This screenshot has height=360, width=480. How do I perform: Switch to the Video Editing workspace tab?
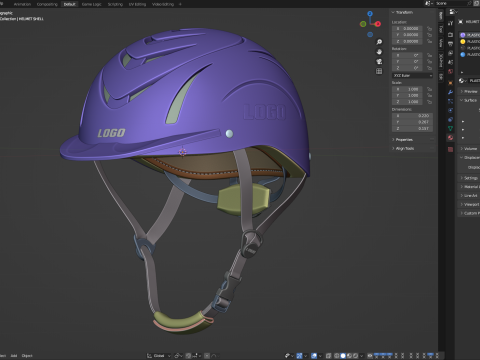(x=163, y=4)
